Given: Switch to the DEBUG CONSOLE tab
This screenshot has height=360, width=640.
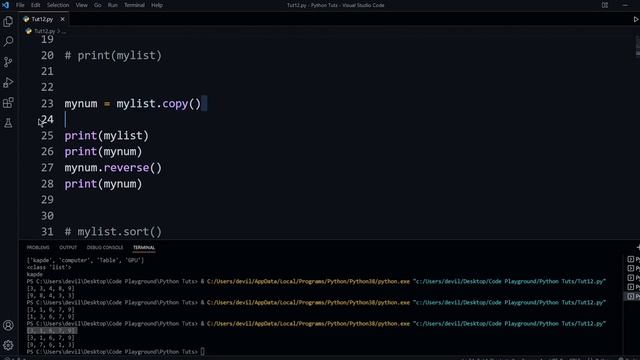Looking at the screenshot, I should click(104, 247).
